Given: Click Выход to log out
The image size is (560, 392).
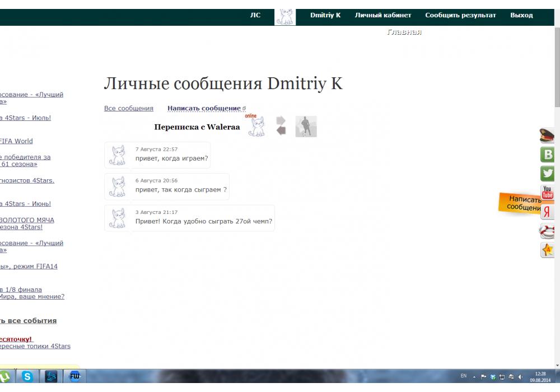Looking at the screenshot, I should [521, 16].
